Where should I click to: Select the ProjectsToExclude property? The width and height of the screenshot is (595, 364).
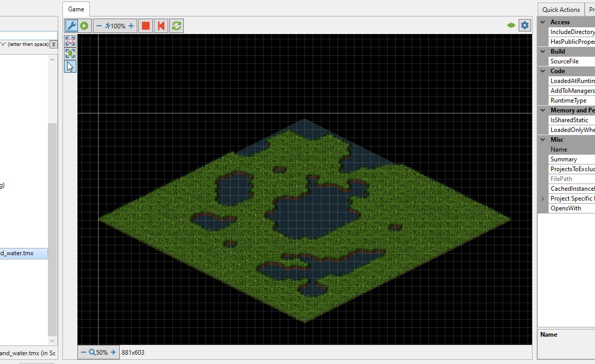pos(571,169)
